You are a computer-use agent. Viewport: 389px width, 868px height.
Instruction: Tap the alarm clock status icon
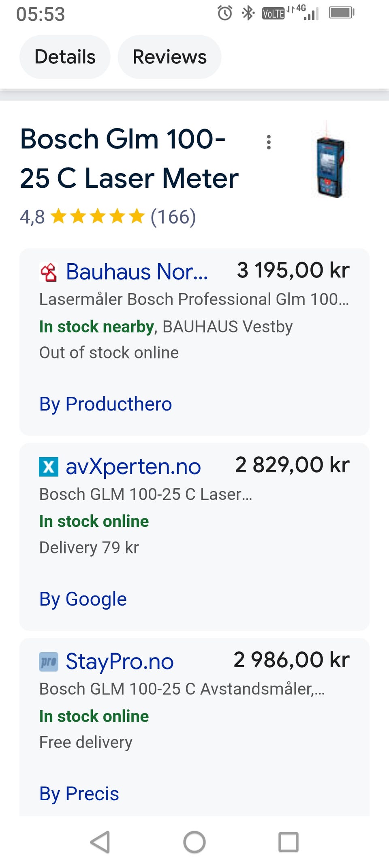[225, 13]
